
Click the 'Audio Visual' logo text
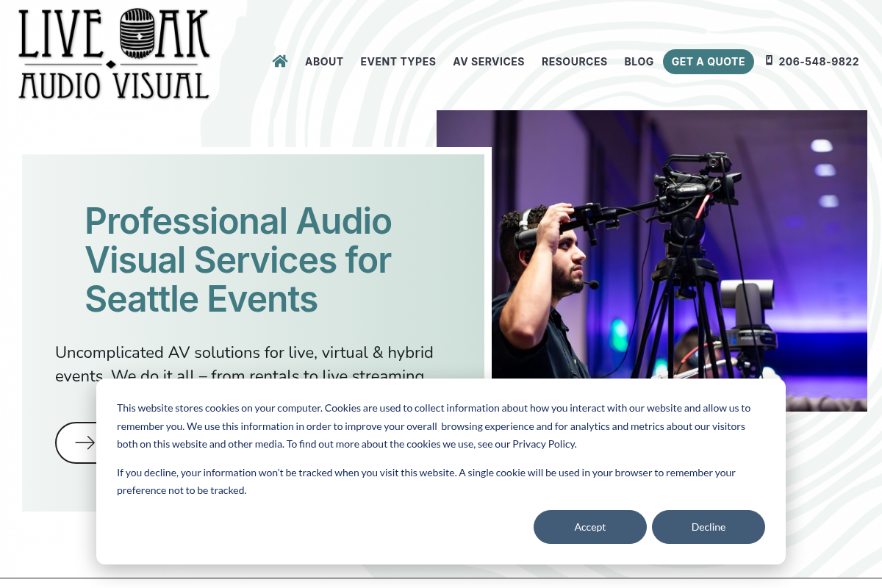click(x=114, y=86)
